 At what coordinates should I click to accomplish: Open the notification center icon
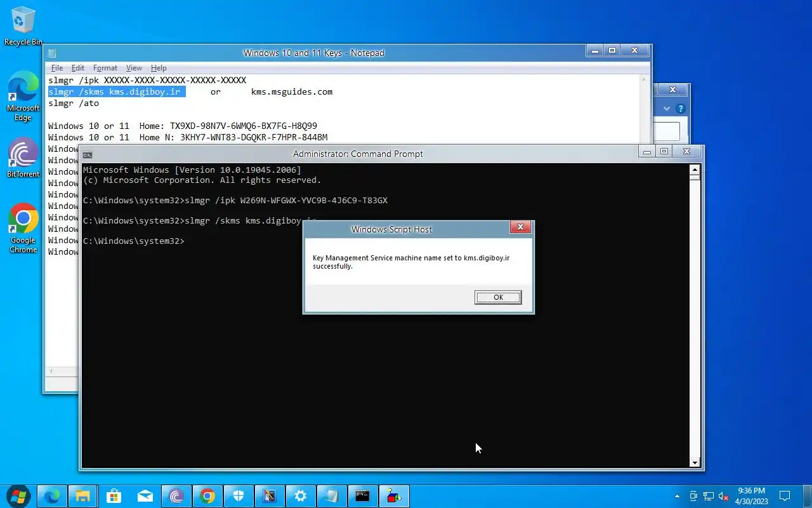[x=785, y=496]
